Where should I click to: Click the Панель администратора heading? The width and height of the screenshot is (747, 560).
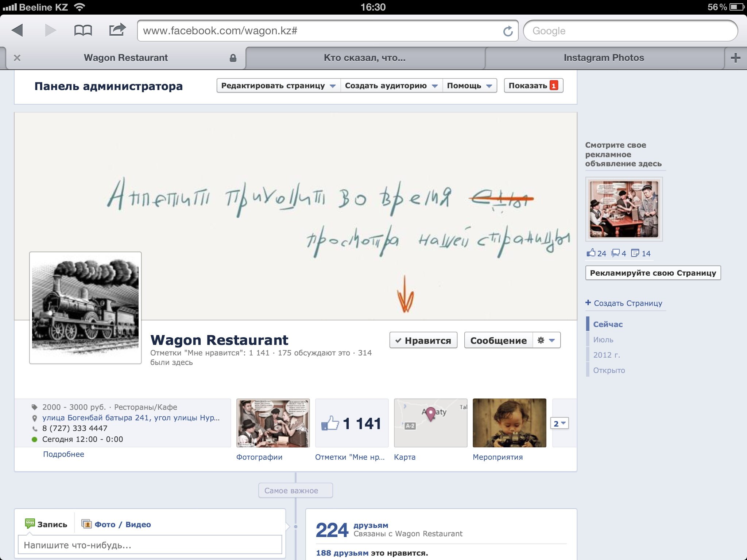coord(108,86)
